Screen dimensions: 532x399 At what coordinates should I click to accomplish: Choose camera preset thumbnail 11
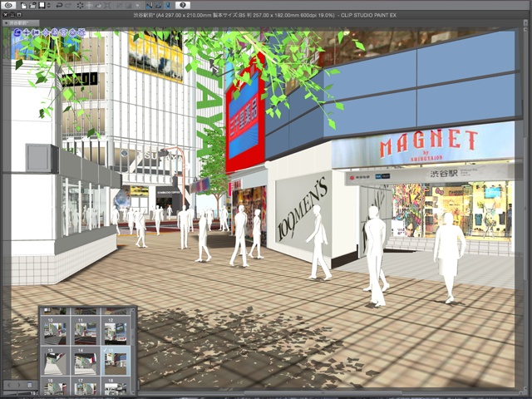click(x=85, y=331)
